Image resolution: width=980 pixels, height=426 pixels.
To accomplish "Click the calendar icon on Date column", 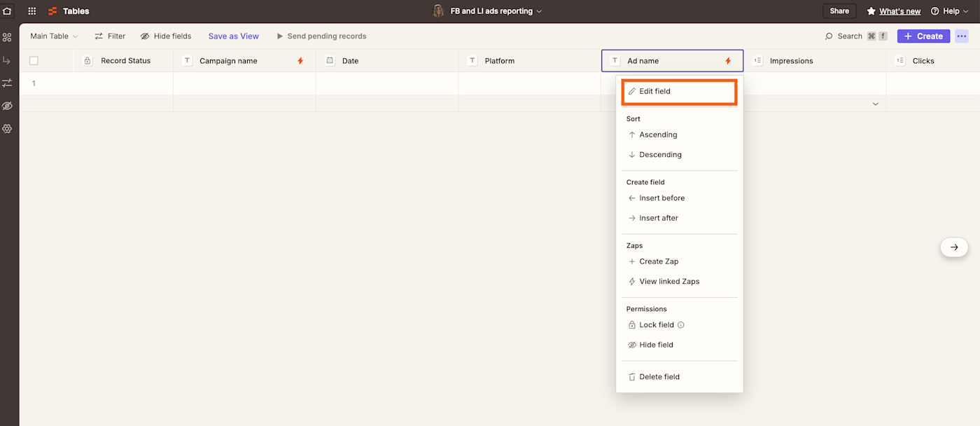I will tap(330, 61).
